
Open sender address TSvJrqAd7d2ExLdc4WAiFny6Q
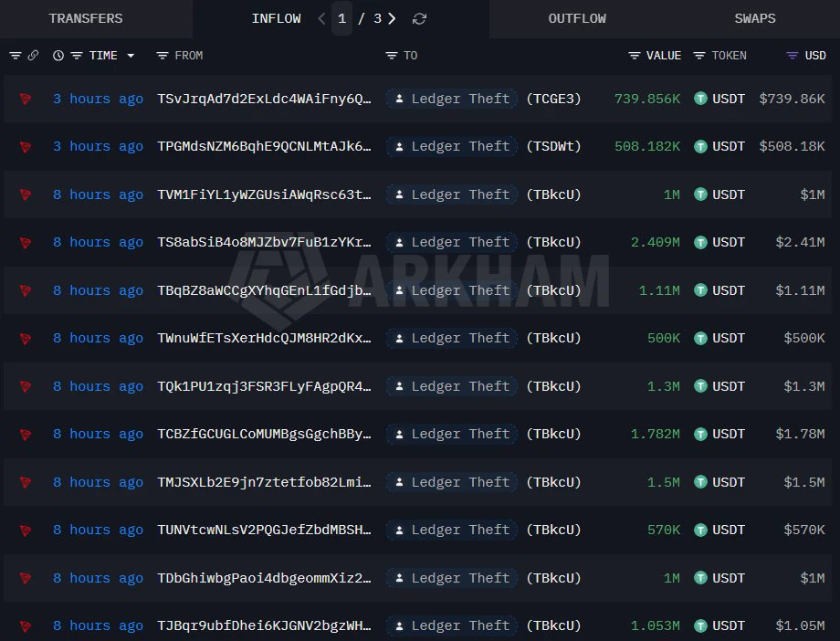pyautogui.click(x=264, y=99)
